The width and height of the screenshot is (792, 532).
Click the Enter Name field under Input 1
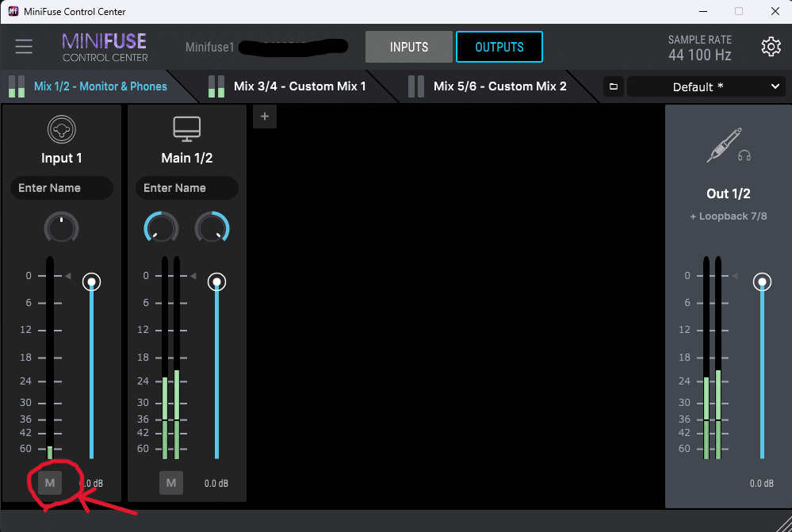coord(61,188)
